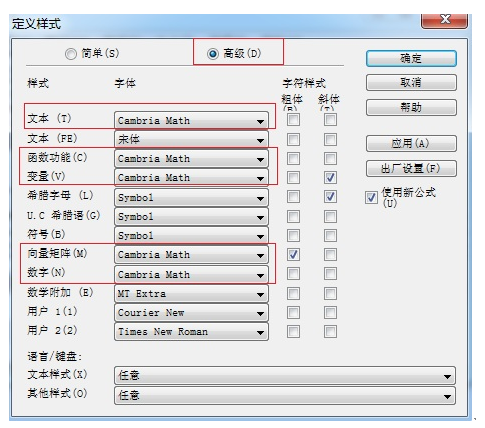Open font dropdown for U.C 希腊语(G)
485x428 pixels.
191,217
